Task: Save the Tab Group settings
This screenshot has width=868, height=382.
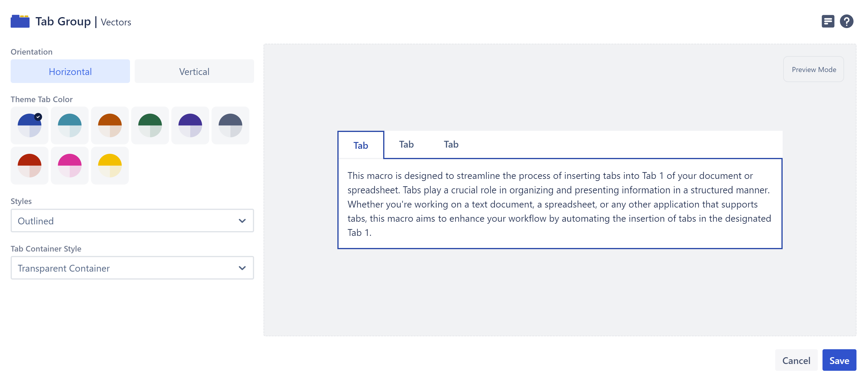Action: tap(839, 360)
